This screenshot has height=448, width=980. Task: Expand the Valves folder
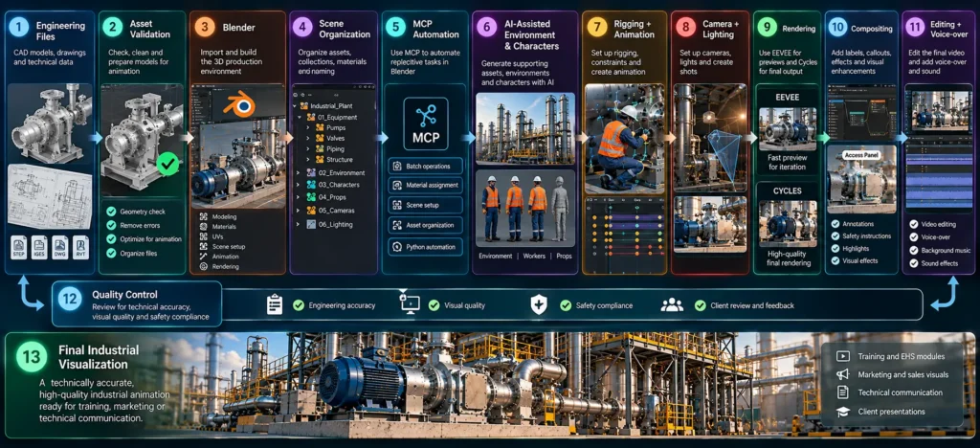click(x=307, y=139)
